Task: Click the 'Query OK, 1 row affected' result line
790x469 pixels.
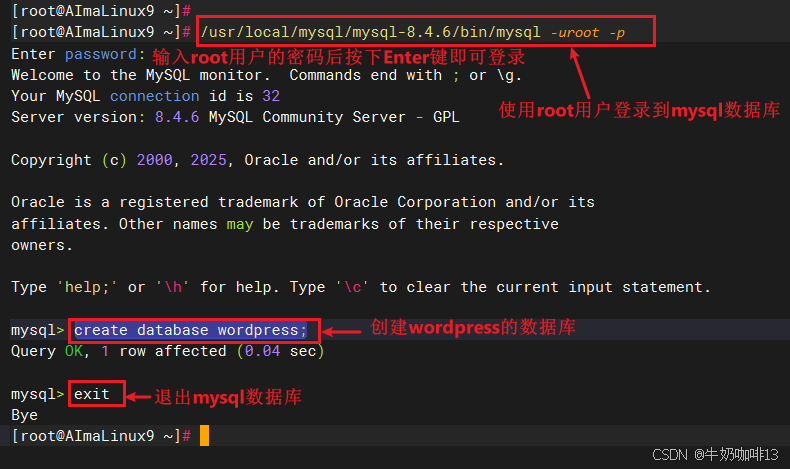Action: [x=168, y=351]
